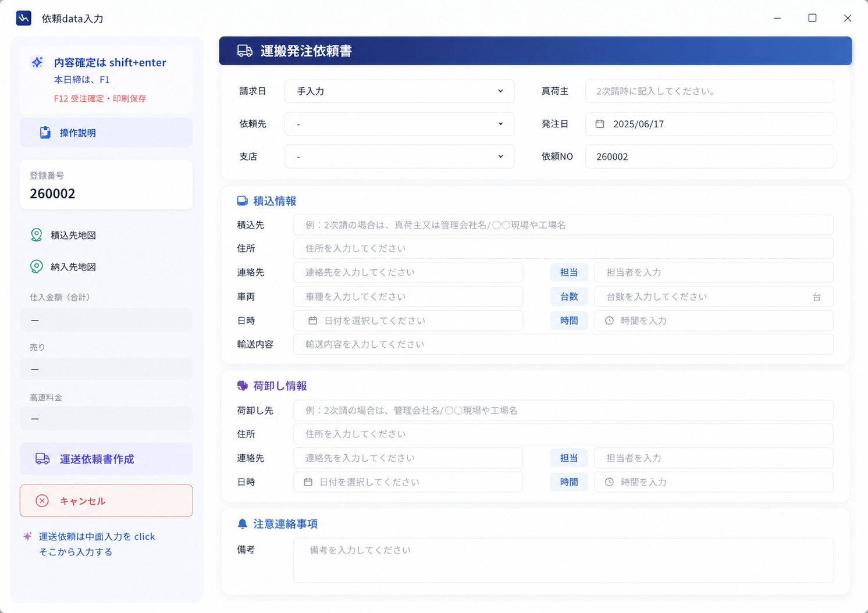
Task: Click the bell icon beside 注意連絡事項
Action: (243, 524)
